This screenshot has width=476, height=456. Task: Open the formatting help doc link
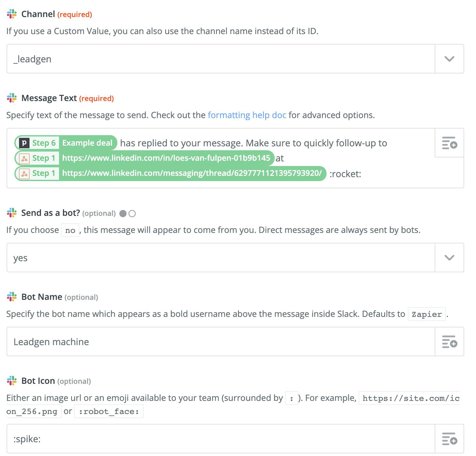coord(247,115)
